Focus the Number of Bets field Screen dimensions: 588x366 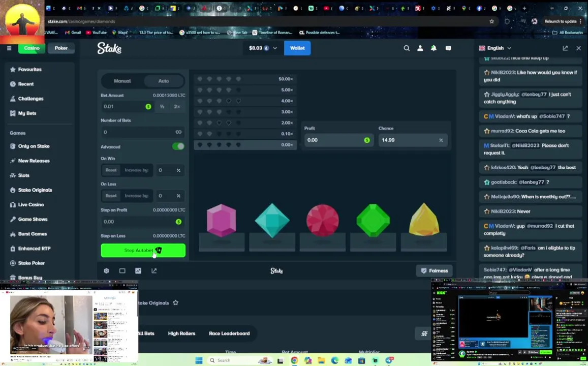pos(143,132)
